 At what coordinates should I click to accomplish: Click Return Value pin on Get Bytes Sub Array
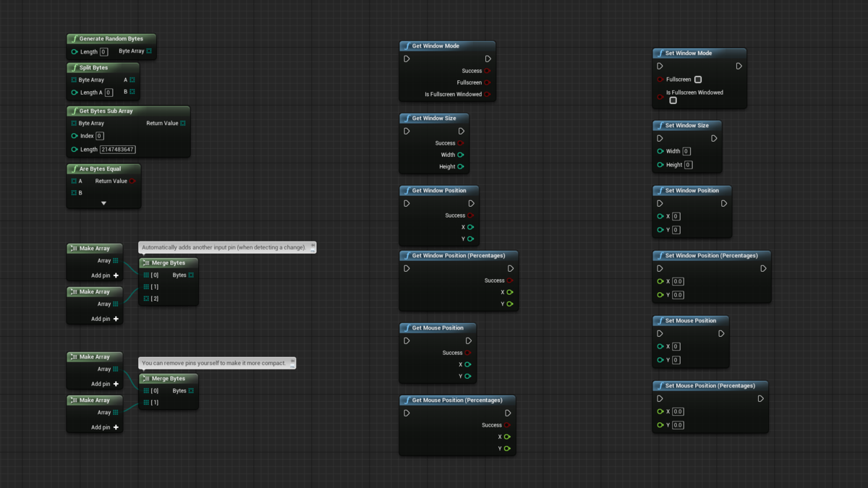tap(183, 124)
